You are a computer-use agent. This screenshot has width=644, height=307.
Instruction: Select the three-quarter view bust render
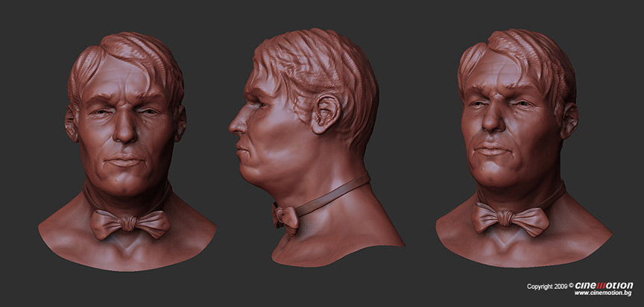click(524, 148)
